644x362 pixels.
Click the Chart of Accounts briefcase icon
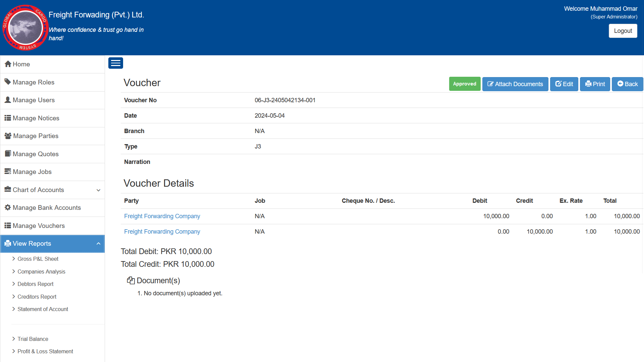8,189
